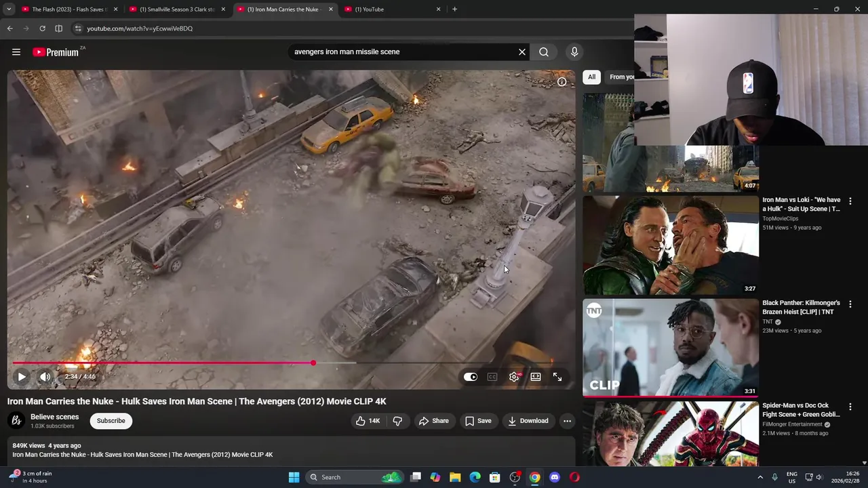
Task: Click the Windows taskbar Search box
Action: click(355, 477)
